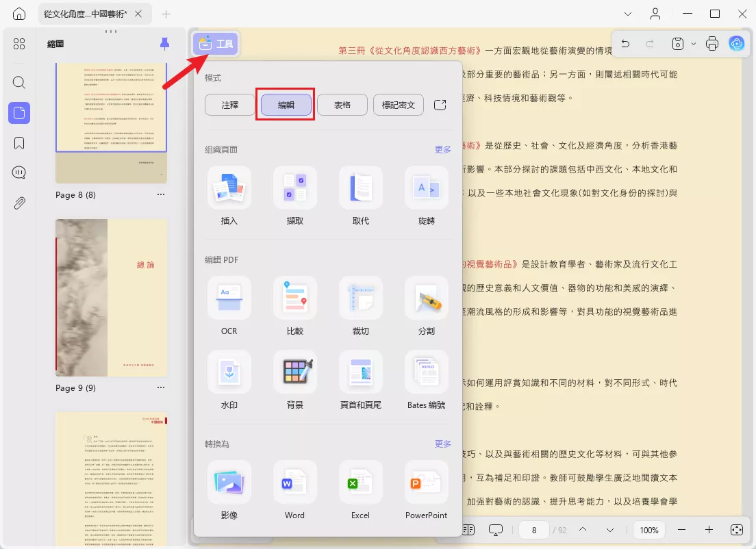This screenshot has height=549, width=756.
Task: Open the search panel in the sidebar
Action: pos(18,82)
